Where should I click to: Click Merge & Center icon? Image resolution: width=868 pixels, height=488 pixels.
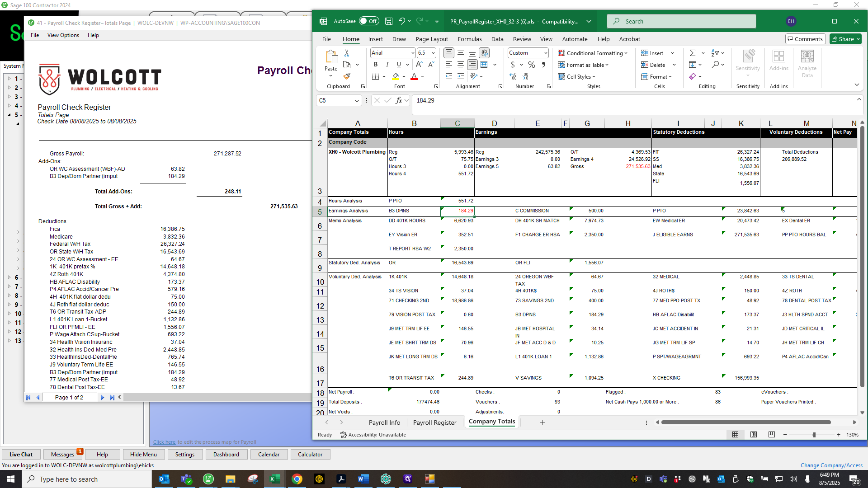(484, 65)
